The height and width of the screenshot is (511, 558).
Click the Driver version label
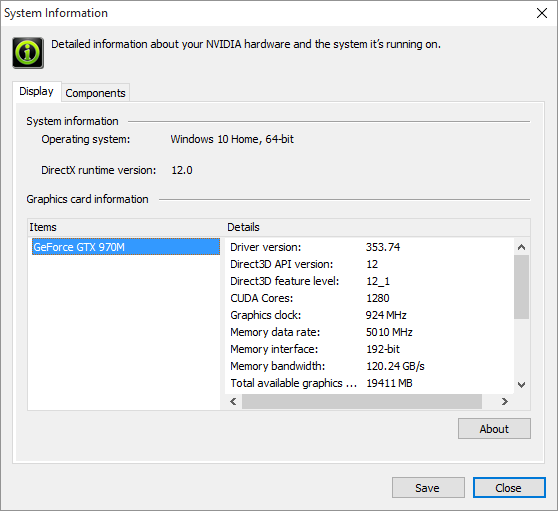coord(265,247)
